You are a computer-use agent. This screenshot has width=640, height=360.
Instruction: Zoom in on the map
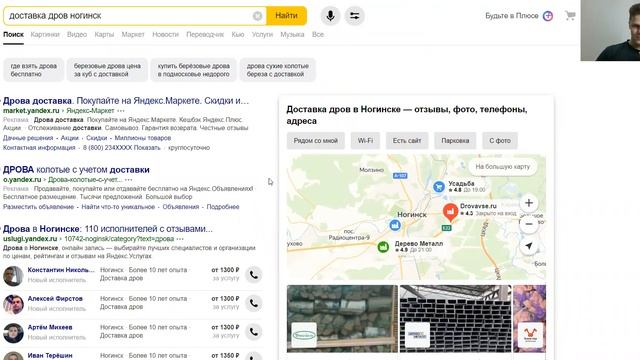529,203
